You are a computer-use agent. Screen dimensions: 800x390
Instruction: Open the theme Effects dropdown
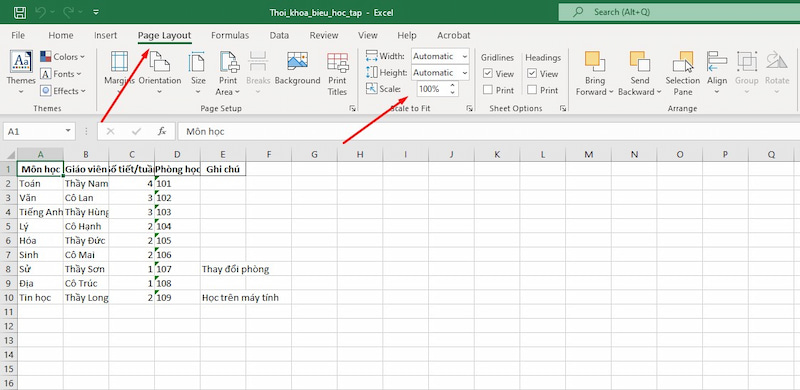62,91
